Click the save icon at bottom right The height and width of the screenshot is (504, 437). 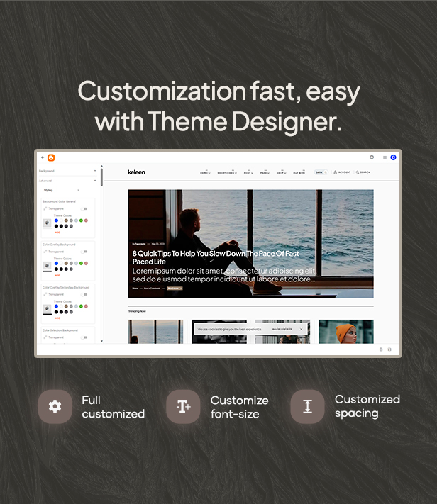pyautogui.click(x=389, y=349)
